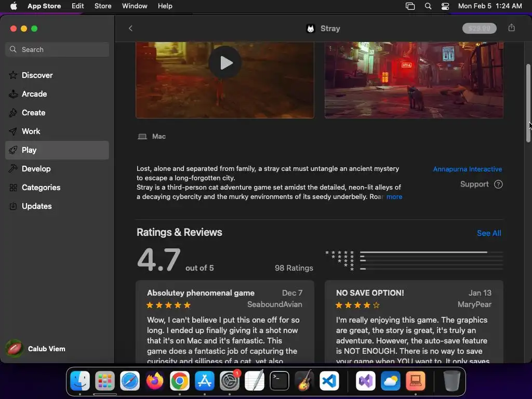
Task: Expand description with the more link
Action: tap(394, 197)
